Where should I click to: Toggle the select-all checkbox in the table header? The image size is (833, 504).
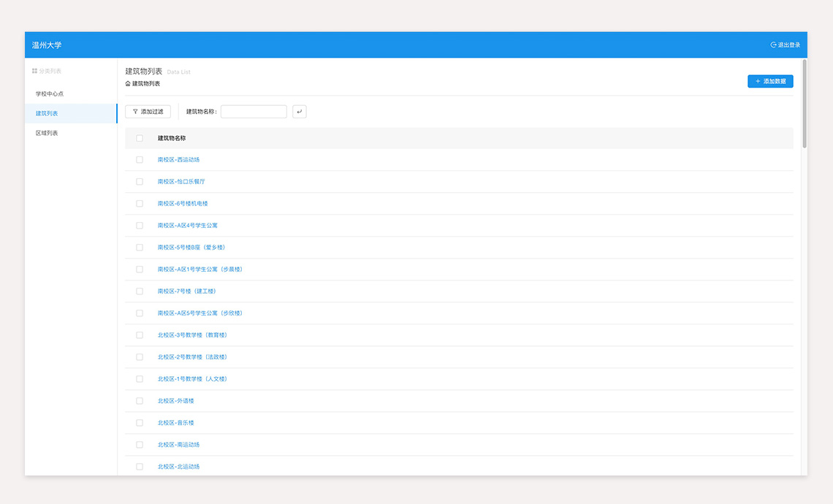[x=140, y=138]
